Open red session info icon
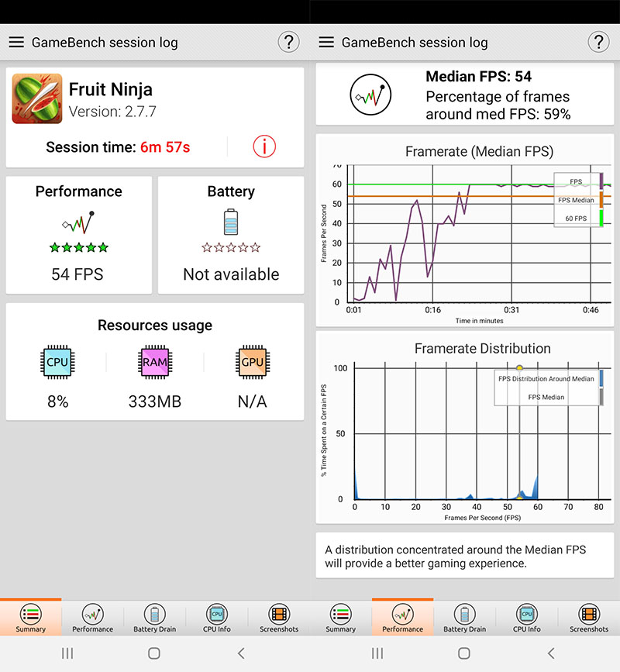620x672 pixels. click(x=264, y=146)
